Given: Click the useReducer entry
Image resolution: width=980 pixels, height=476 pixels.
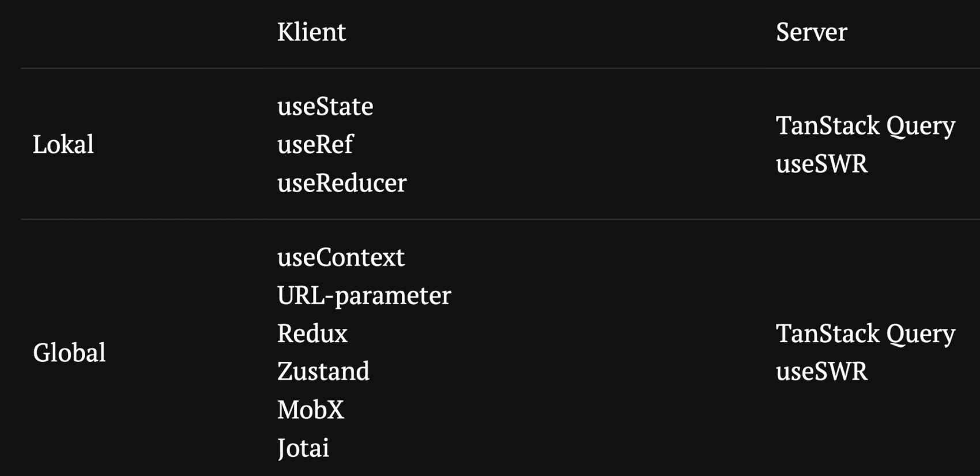Looking at the screenshot, I should tap(342, 183).
